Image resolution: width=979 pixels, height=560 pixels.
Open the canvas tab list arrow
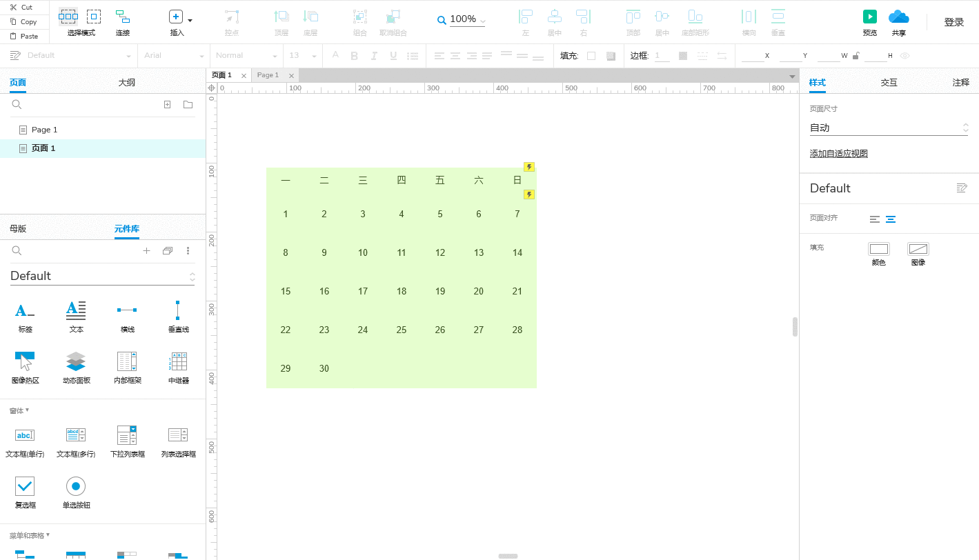[792, 76]
